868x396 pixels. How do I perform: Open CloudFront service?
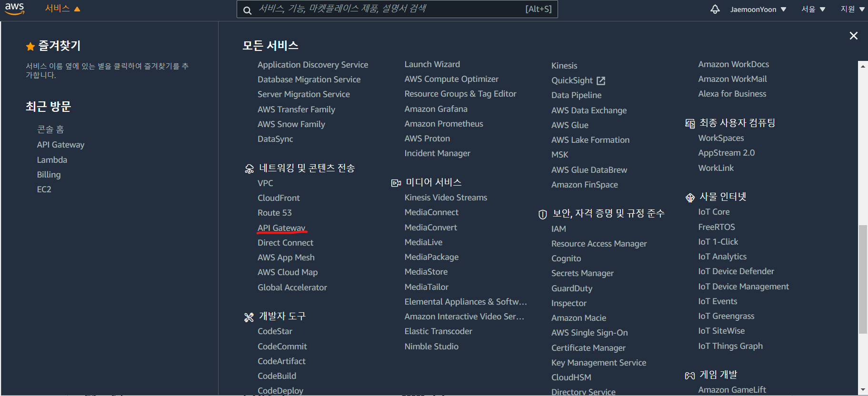[x=279, y=198]
